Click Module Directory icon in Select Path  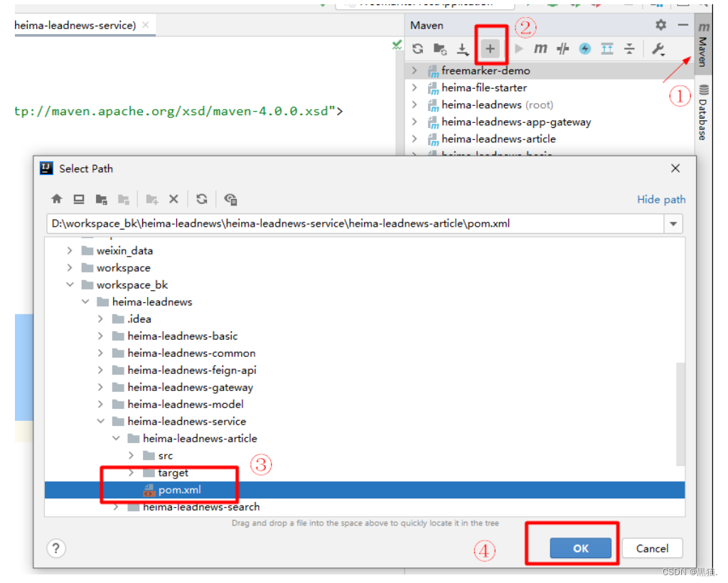pos(124,199)
